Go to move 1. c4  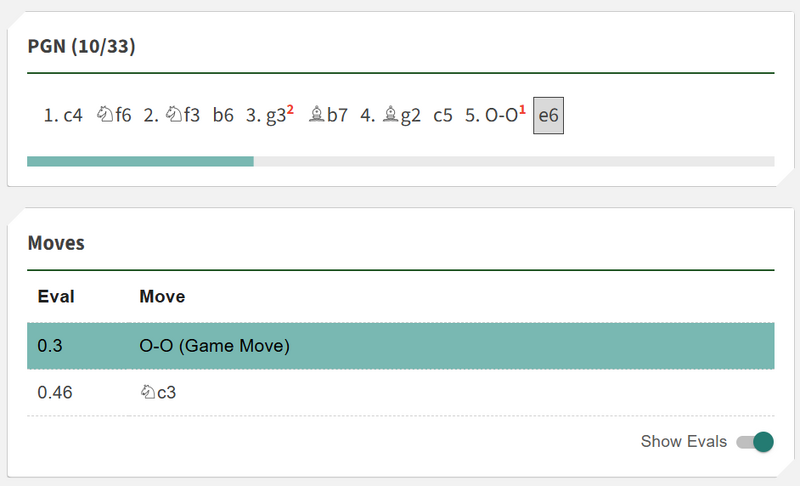click(x=63, y=115)
